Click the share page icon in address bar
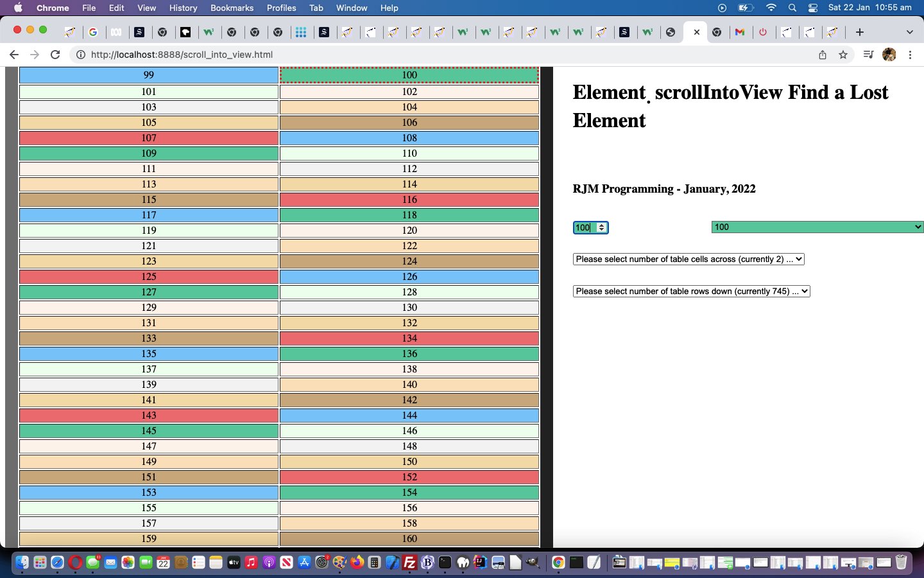 822,55
